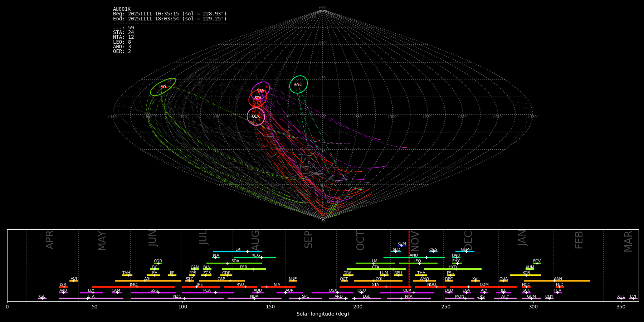
Task: Click the AUG month label
Action: (x=255, y=240)
